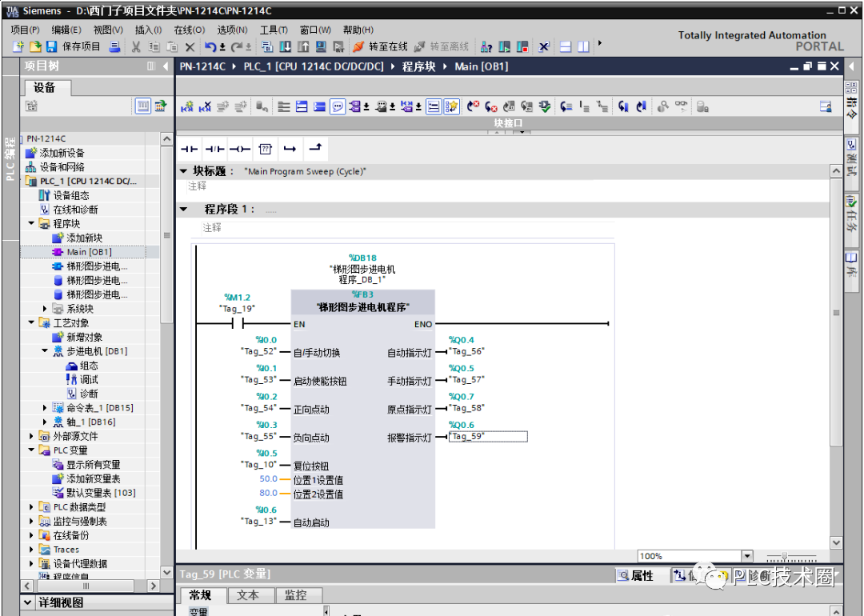This screenshot has height=616, width=864.
Task: Insert a normally closed contact instruction
Action: point(214,149)
